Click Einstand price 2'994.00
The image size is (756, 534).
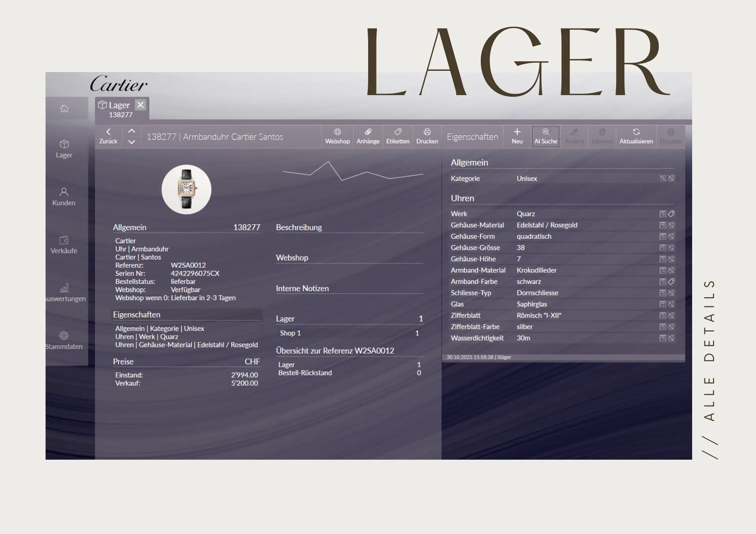click(245, 375)
